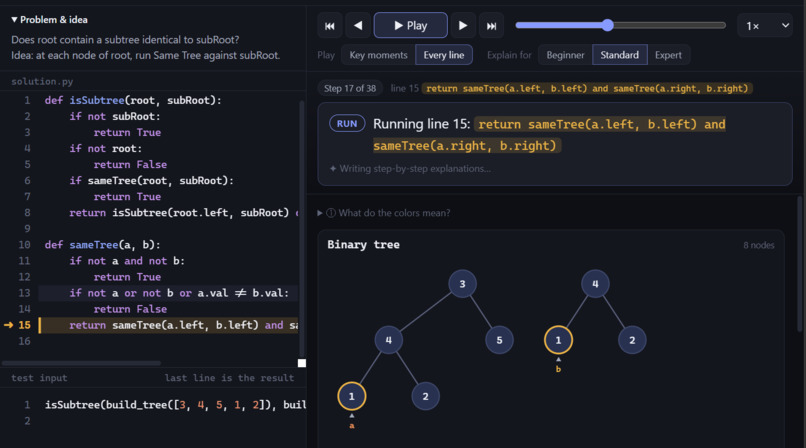This screenshot has width=806, height=448.
Task: Step forward one step
Action: click(x=463, y=26)
